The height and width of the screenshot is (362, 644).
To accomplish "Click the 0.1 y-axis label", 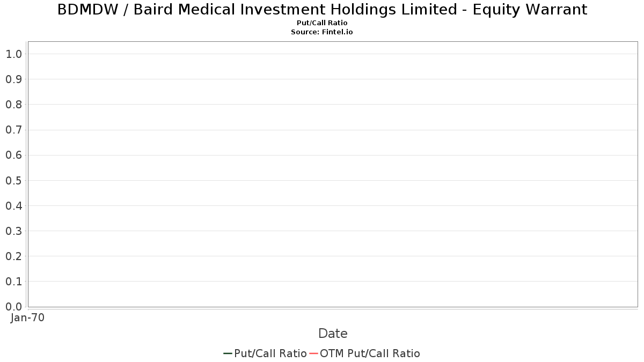I will 13,282.
